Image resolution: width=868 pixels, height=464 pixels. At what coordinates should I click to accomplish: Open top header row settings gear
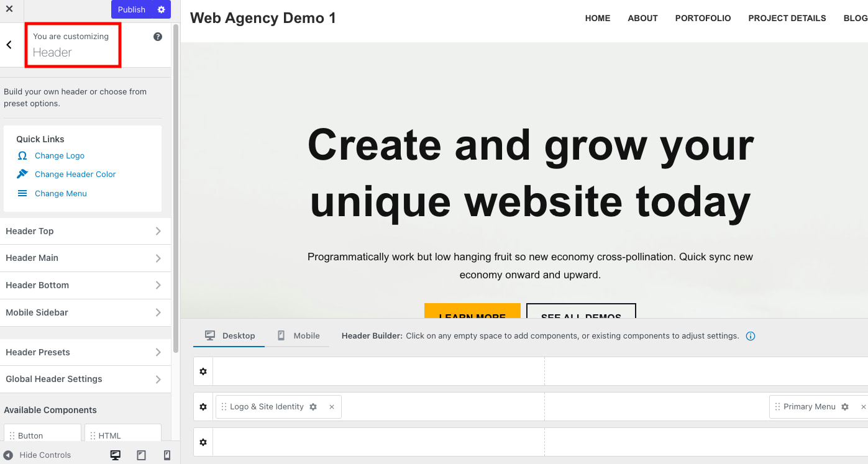[x=203, y=371]
